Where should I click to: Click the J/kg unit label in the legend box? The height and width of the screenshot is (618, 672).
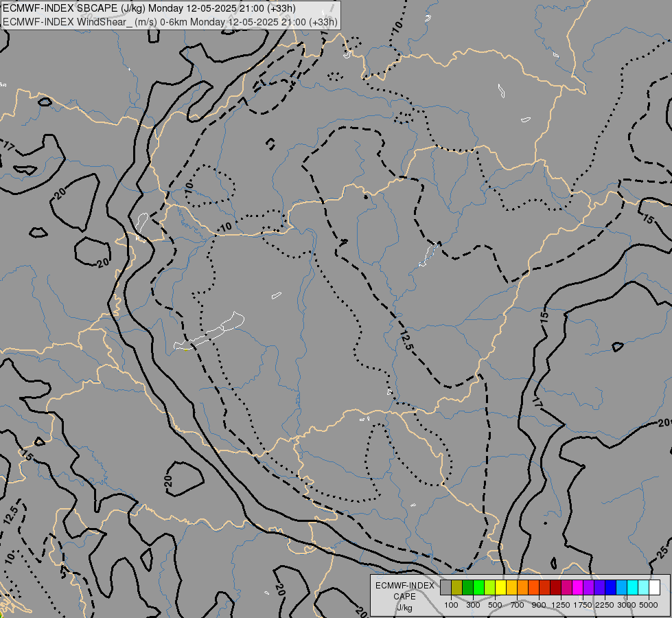tap(404, 608)
